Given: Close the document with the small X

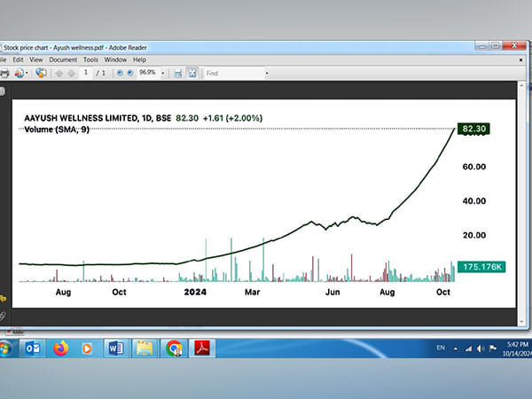Looking at the screenshot, I should 520,59.
